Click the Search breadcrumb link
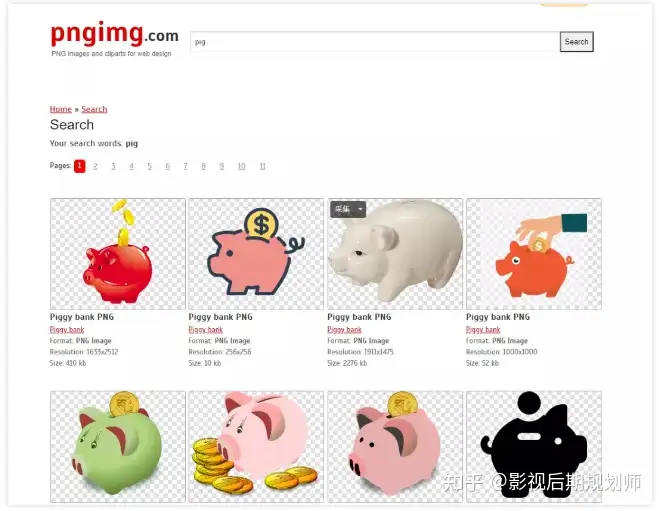659x511 pixels. [x=94, y=109]
